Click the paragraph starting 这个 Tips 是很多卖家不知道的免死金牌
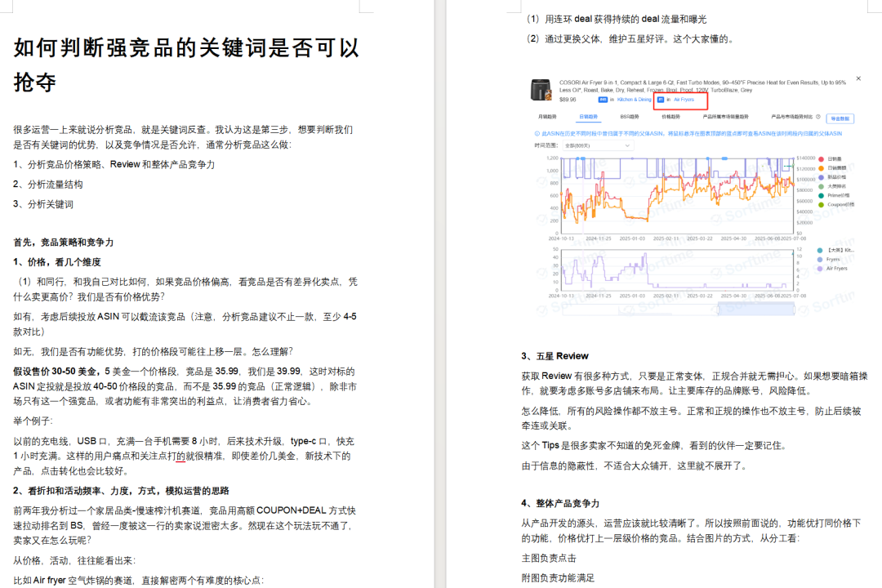Image resolution: width=882 pixels, height=588 pixels. point(655,446)
